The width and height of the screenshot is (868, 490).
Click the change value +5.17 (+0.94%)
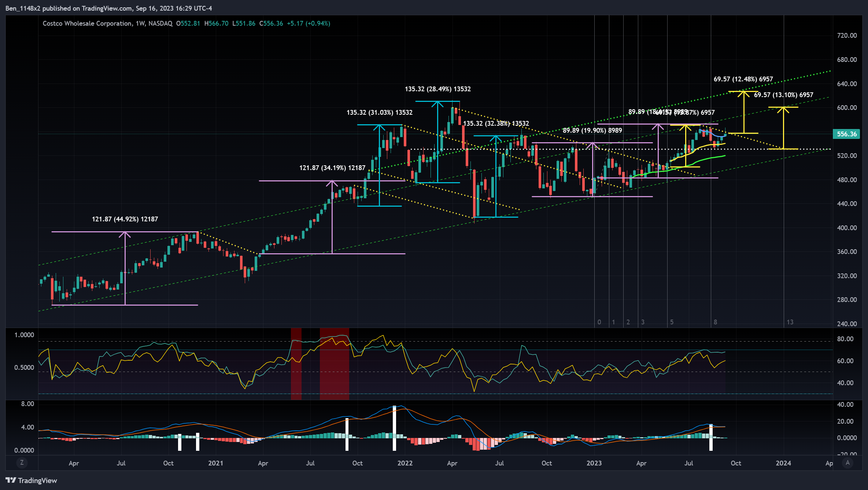(x=309, y=23)
